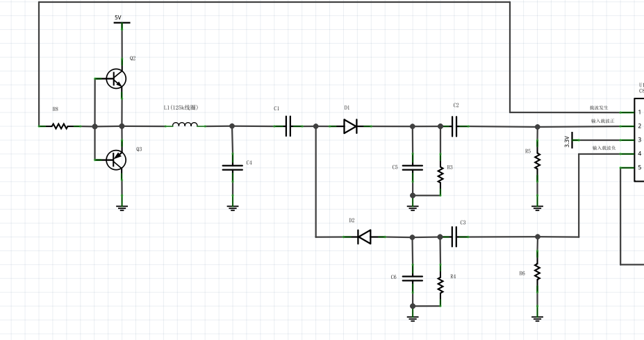Select resistor R4 symbol
Viewport: 644px width, 340px height.
(440, 286)
